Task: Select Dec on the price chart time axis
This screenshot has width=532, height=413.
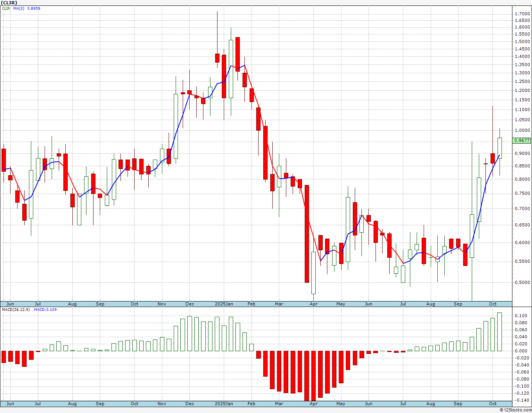Action: click(190, 304)
